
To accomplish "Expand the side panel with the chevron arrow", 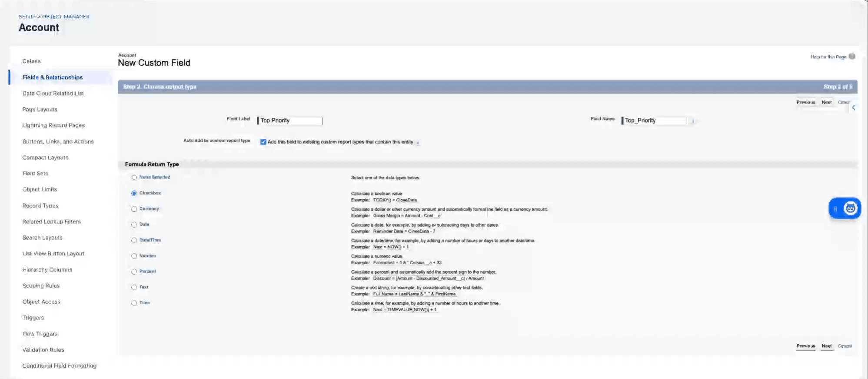I will coord(854,107).
